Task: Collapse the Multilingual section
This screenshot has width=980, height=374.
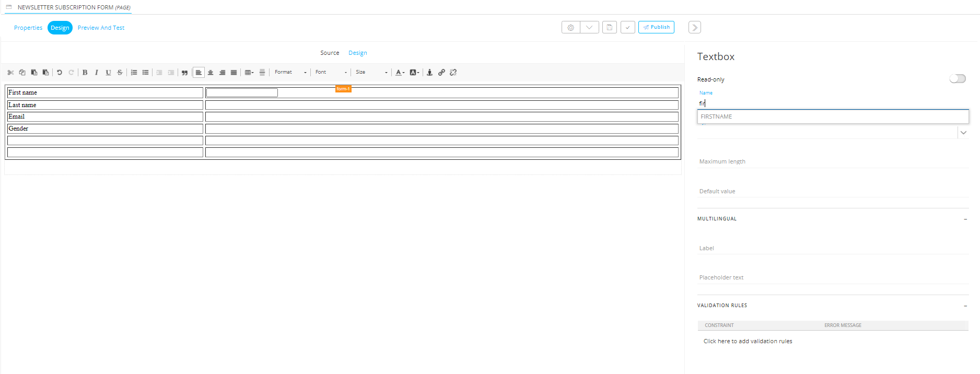Action: pyautogui.click(x=965, y=219)
